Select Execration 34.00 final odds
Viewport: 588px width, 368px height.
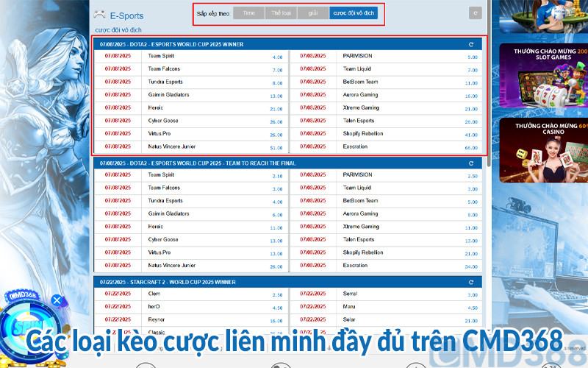coord(471,267)
